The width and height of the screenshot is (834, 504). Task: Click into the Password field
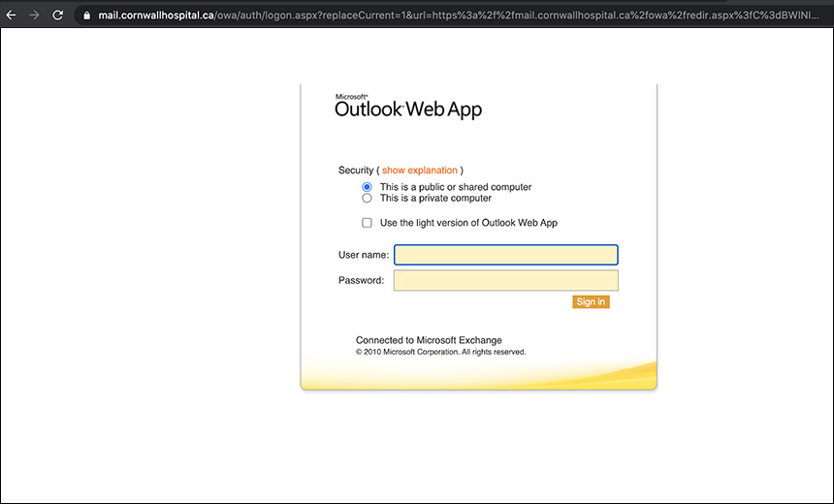[505, 280]
